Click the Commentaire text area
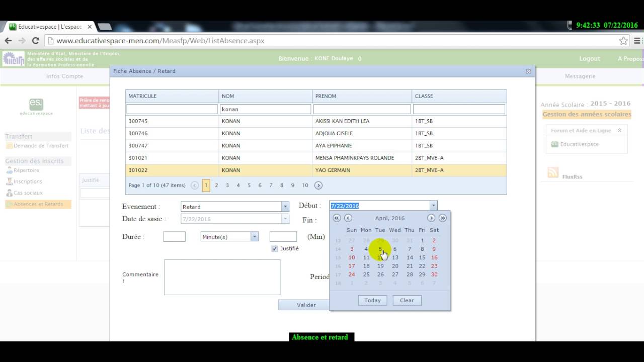The width and height of the screenshot is (644, 362). click(222, 277)
